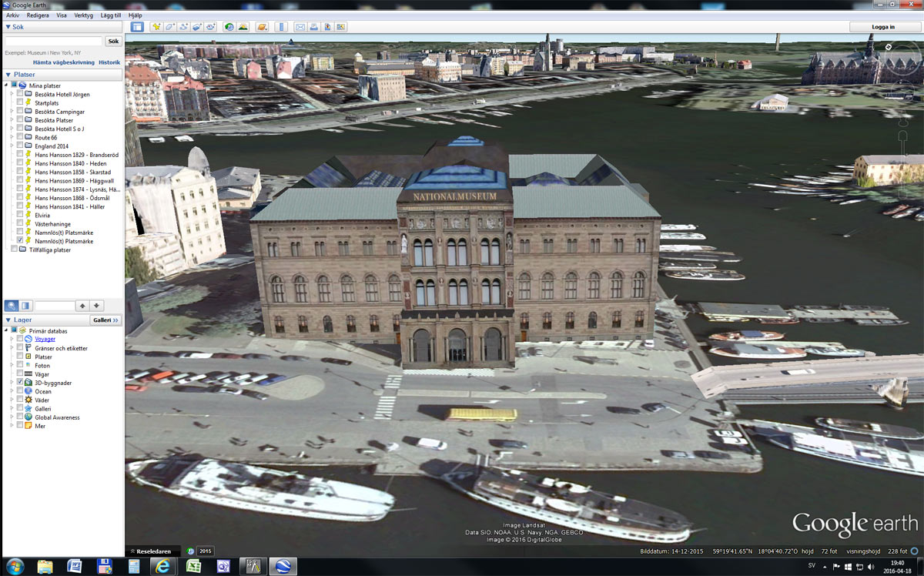Check the Voyager layer checkbox
The image size is (924, 576).
click(x=20, y=339)
